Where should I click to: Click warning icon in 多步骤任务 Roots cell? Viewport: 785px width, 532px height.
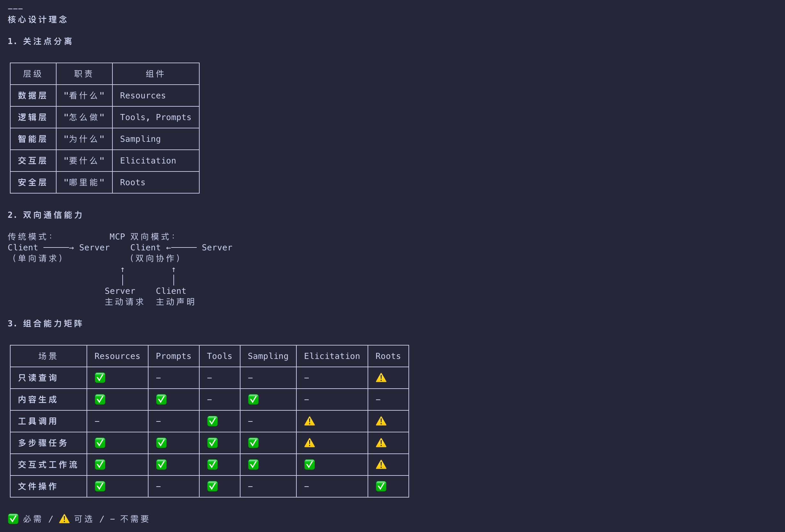click(381, 443)
